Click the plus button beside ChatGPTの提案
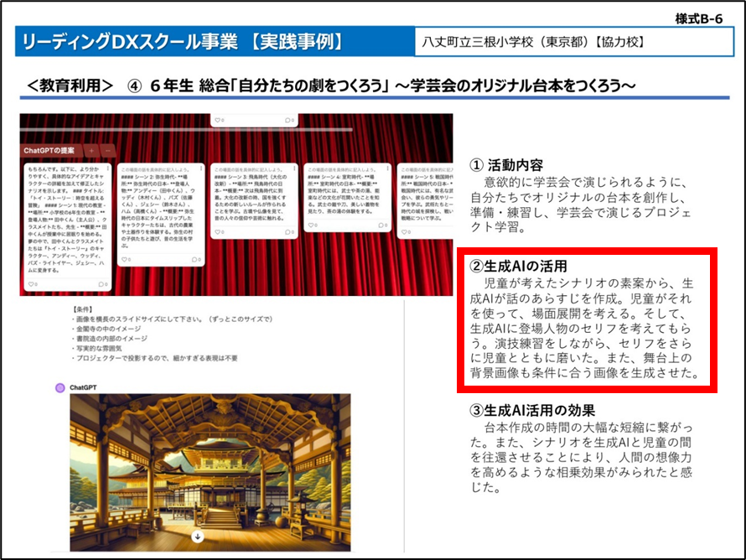Screen dimensions: 746x560 [x=91, y=151]
